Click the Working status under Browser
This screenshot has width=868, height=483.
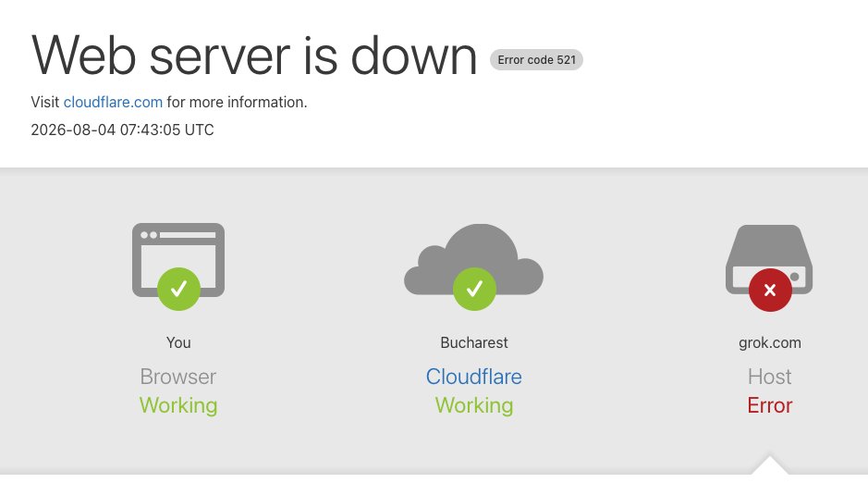[x=178, y=405]
